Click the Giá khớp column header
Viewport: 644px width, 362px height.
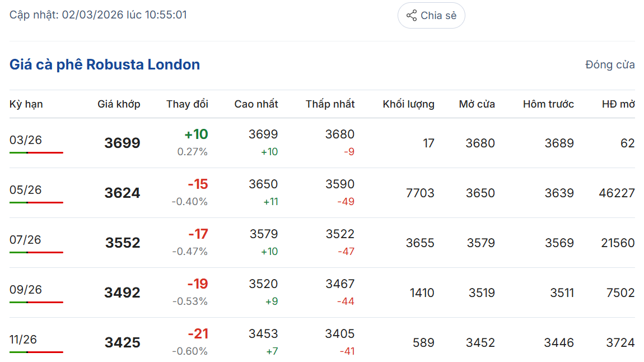119,104
